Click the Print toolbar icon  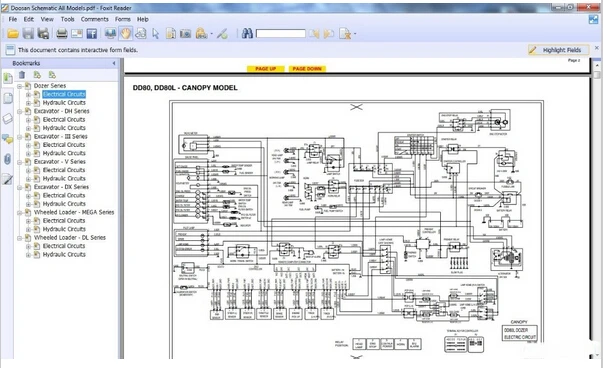coord(62,34)
